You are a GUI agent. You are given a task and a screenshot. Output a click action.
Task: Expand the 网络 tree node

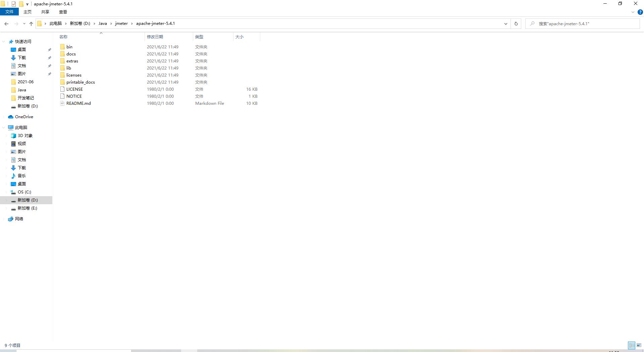click(x=4, y=219)
